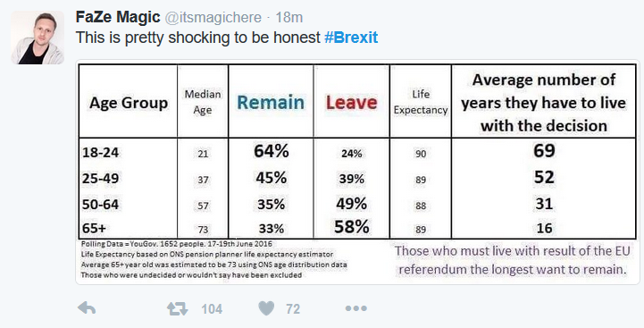Click the 'Age Group' column header in image
The height and width of the screenshot is (328, 644).
[x=129, y=103]
